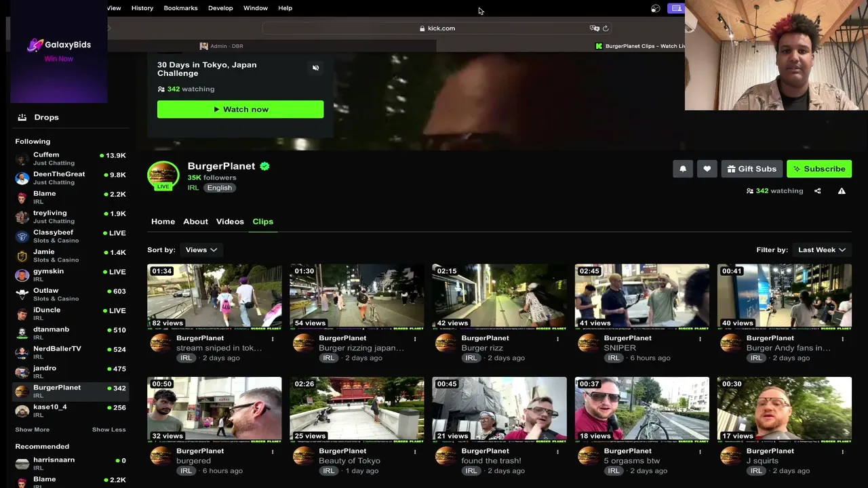Switch to the Home tab
The height and width of the screenshot is (488, 868).
tap(163, 222)
